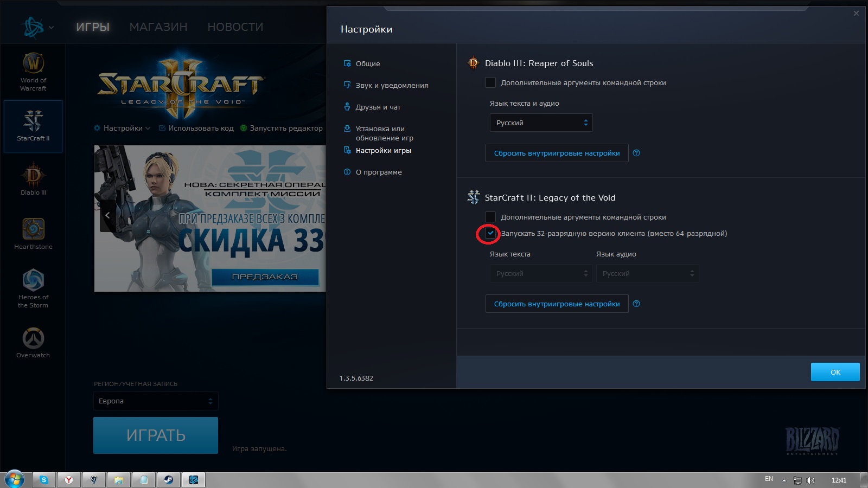
Task: Click the Nova promo banner image
Action: (x=210, y=219)
